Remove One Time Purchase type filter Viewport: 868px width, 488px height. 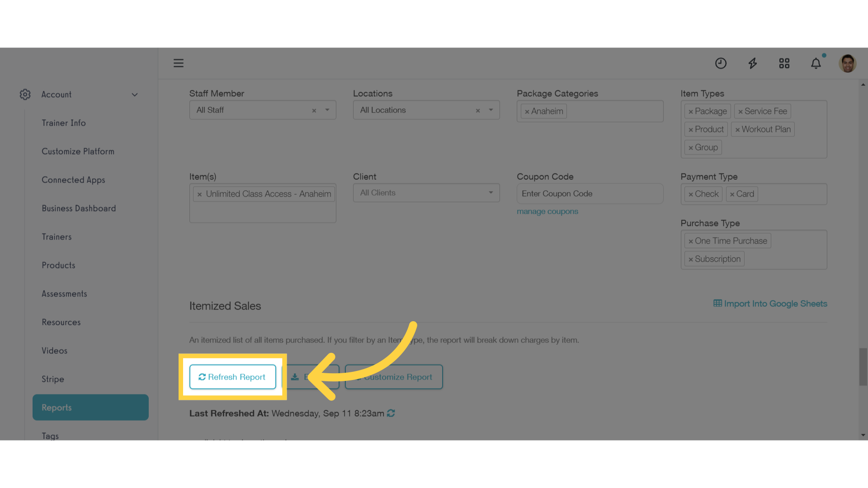tap(691, 240)
